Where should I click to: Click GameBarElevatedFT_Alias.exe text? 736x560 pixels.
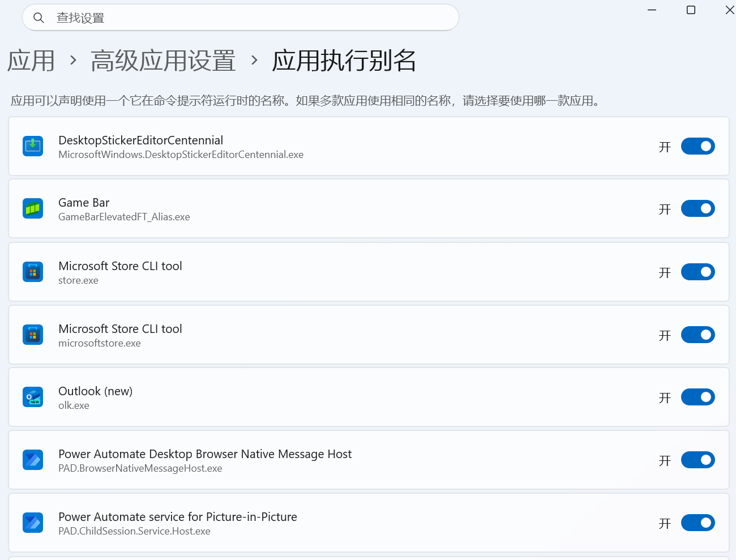(124, 217)
